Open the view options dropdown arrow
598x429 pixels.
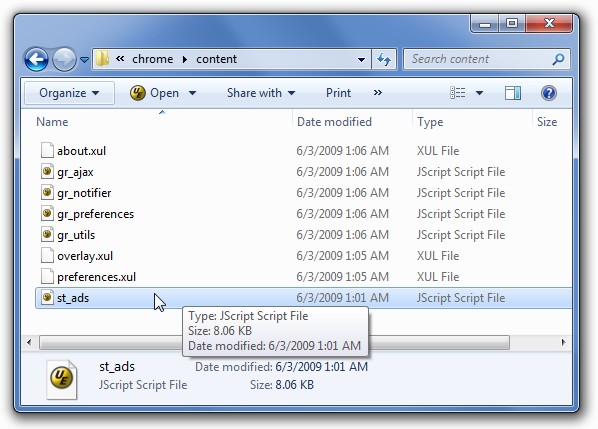click(479, 93)
